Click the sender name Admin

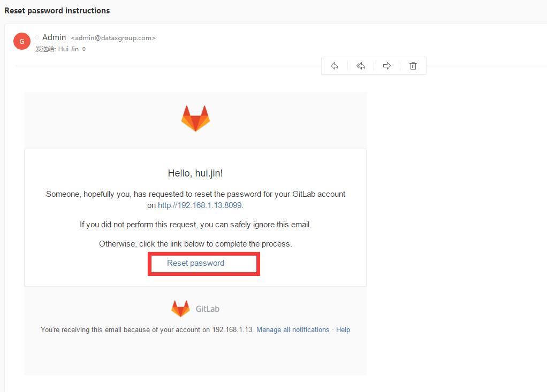(54, 37)
